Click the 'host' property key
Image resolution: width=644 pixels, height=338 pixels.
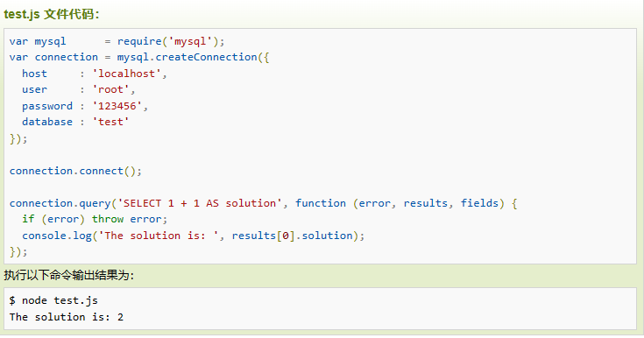coord(34,74)
